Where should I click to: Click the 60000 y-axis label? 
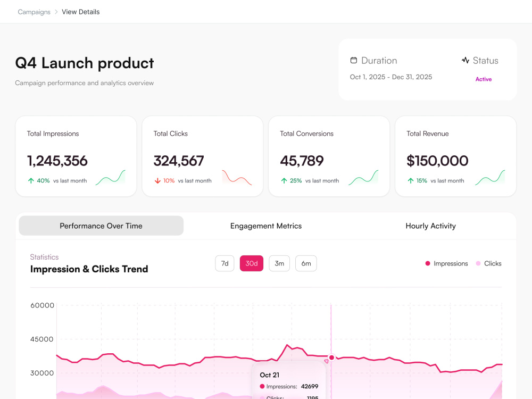(x=43, y=305)
